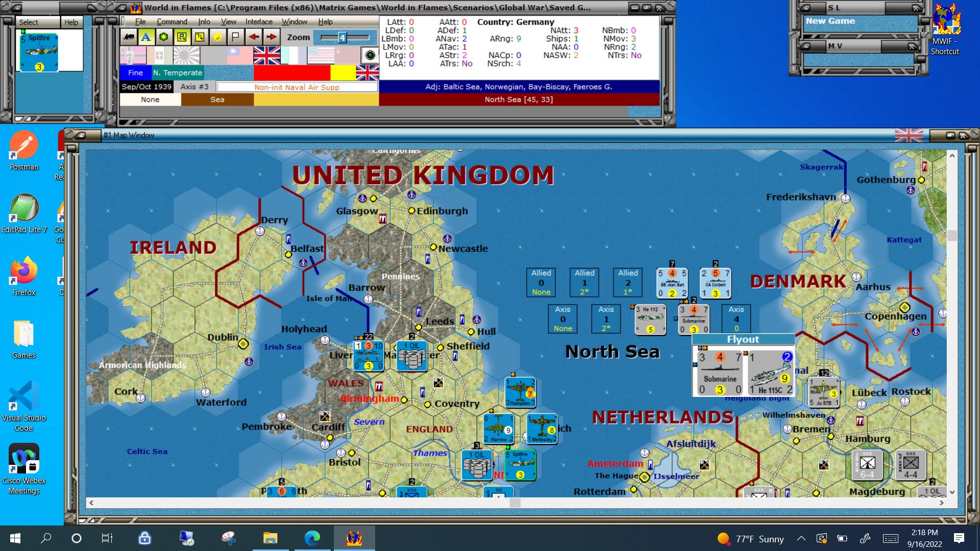Click the Non-init Naval Air Supp phase field
This screenshot has width=980, height=551.
coord(297,87)
